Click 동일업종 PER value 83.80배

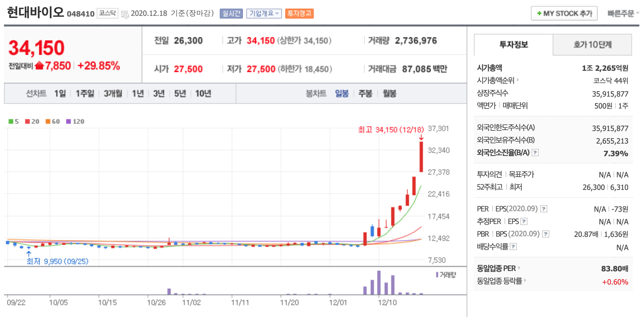615,269
